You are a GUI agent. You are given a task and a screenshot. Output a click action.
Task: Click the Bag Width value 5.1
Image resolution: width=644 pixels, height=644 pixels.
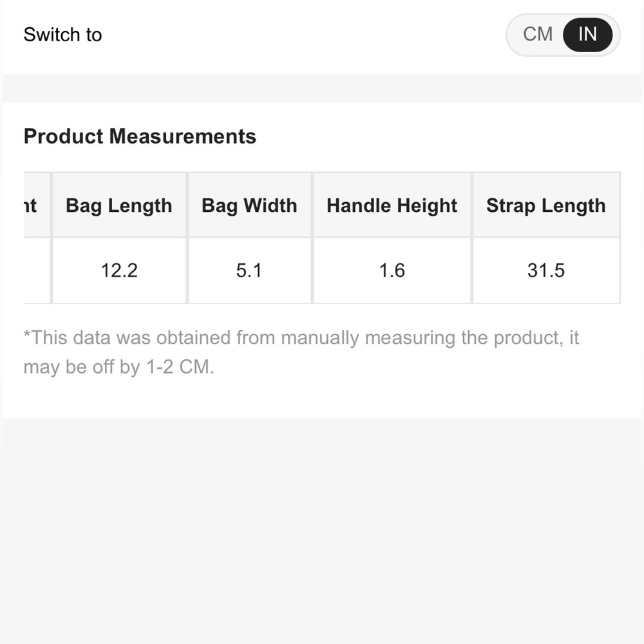[249, 270]
